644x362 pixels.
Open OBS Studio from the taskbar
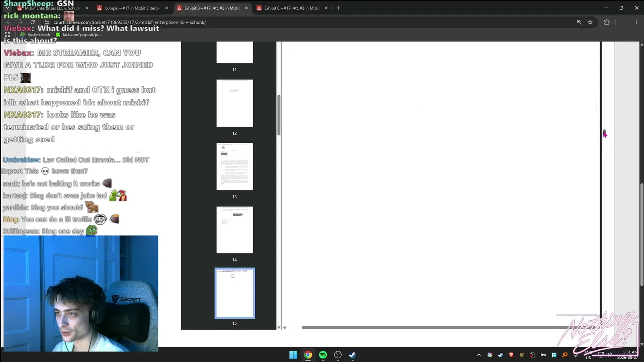pyautogui.click(x=338, y=355)
